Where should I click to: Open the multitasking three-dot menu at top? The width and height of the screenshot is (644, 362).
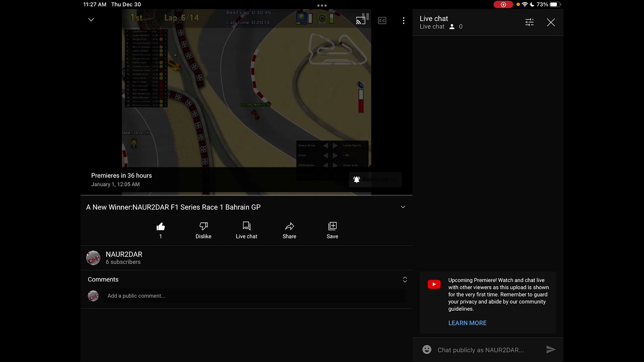[322, 6]
